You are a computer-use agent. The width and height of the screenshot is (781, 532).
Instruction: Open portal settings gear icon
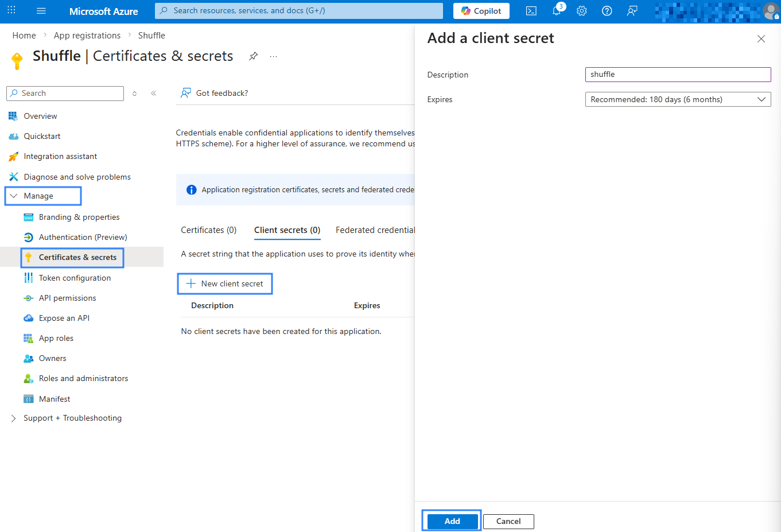[x=582, y=11]
